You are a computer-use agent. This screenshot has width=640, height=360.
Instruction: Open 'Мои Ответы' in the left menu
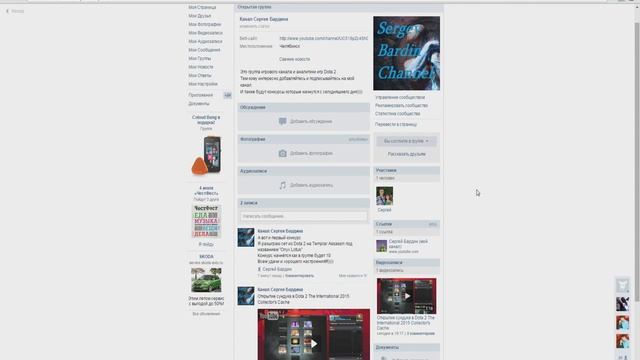coord(200,76)
